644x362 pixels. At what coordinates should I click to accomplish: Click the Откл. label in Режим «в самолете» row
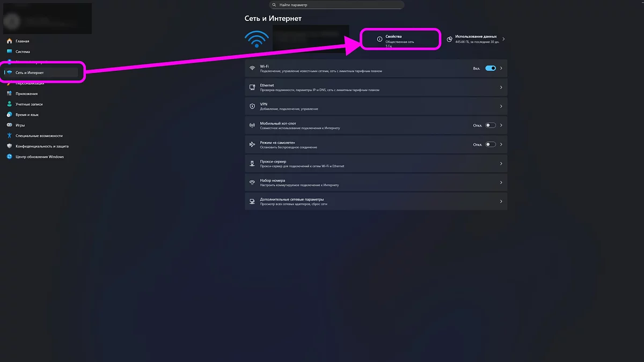pos(477,145)
